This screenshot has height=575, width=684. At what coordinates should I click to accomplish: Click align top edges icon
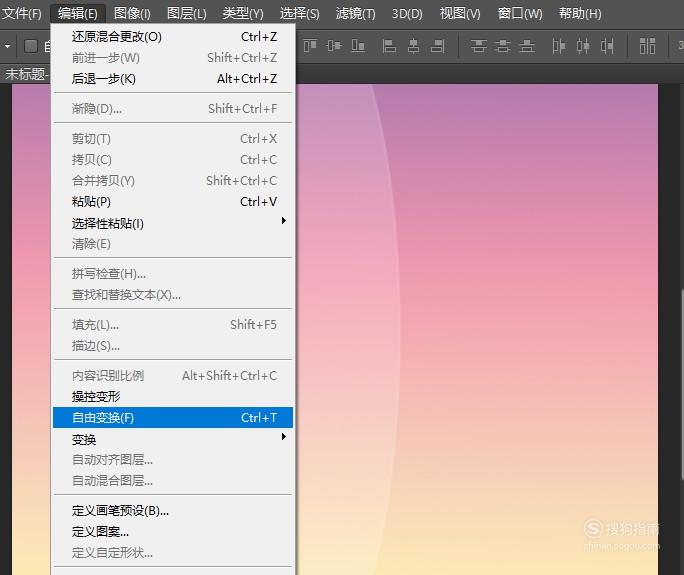[x=309, y=45]
